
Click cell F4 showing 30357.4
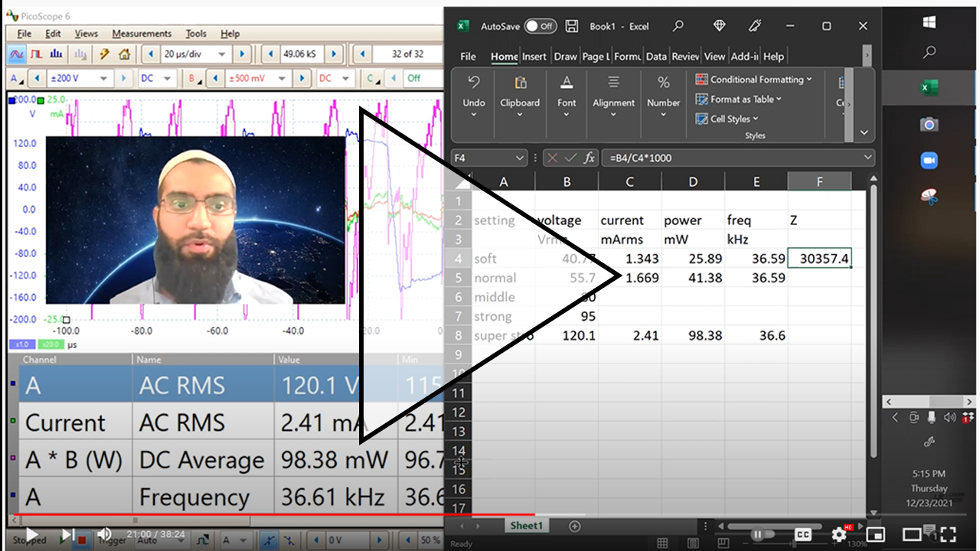(820, 259)
